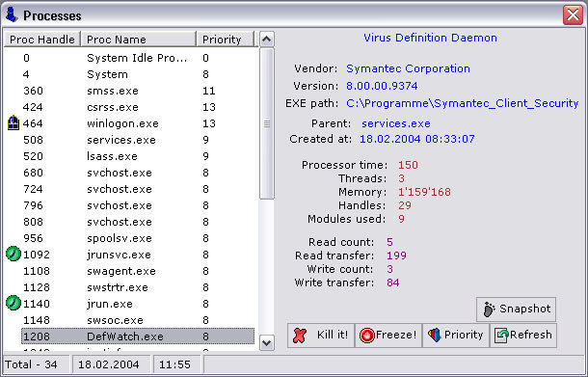Viewport: 588px width, 377px height.
Task: Click the Write transfer value 84
Action: pyautogui.click(x=393, y=283)
